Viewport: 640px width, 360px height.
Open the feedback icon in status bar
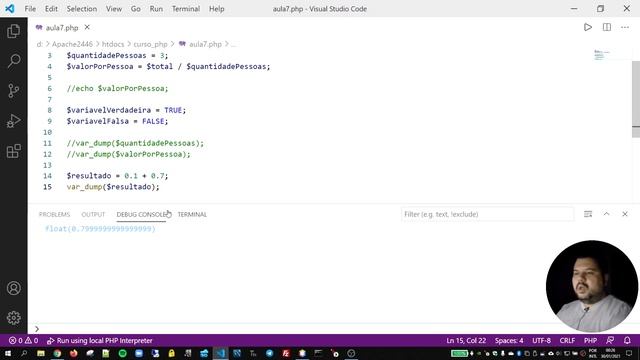(x=610, y=340)
